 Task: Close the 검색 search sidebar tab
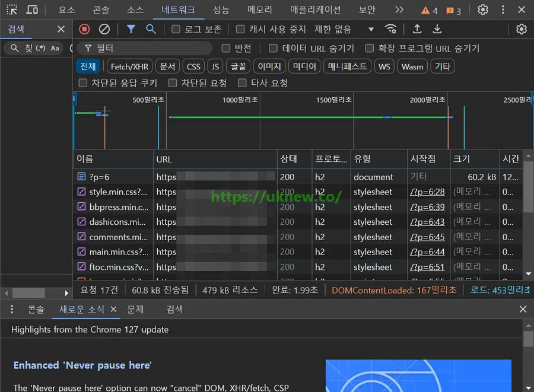pyautogui.click(x=61, y=29)
